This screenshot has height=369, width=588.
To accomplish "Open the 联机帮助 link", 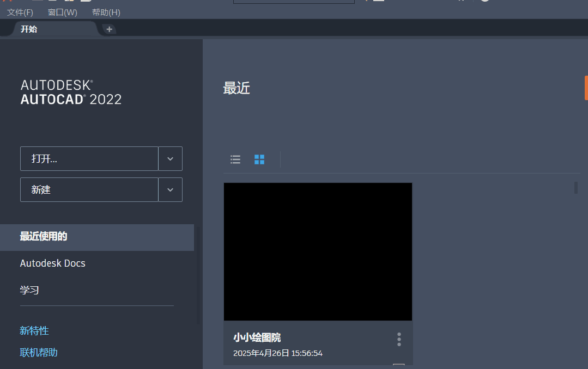I will tap(38, 352).
